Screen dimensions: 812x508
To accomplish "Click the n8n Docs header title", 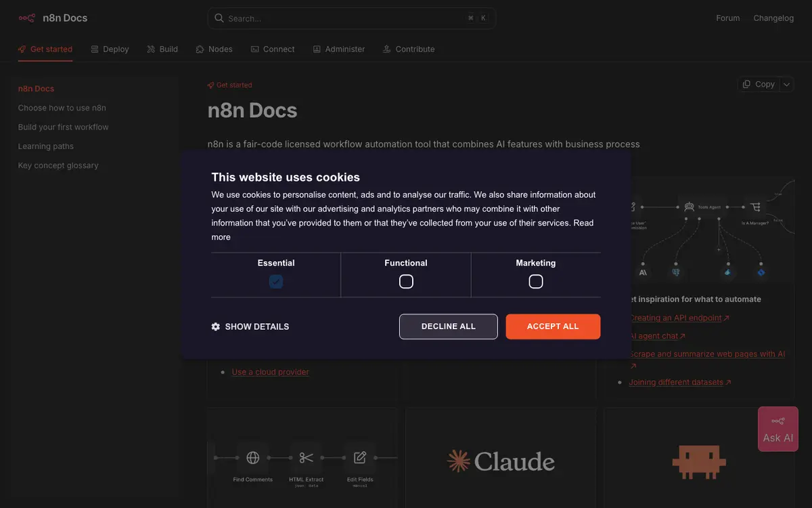I will point(65,18).
